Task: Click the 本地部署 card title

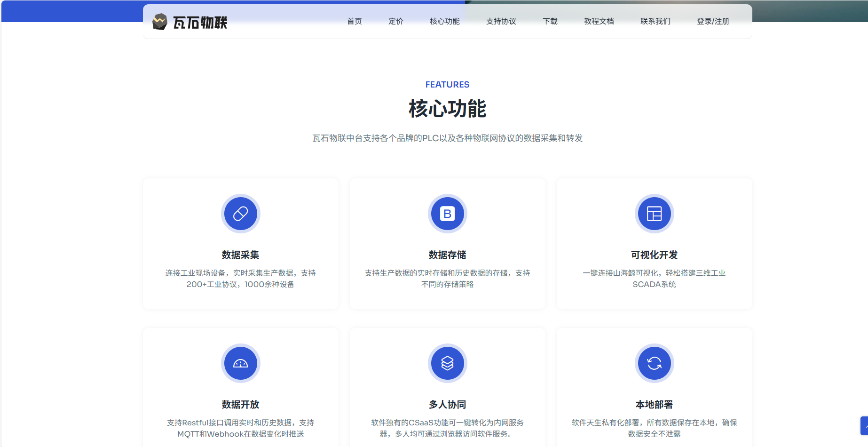Action: coord(655,405)
